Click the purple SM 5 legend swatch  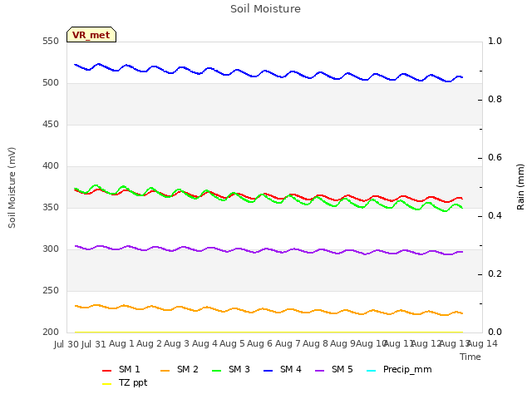[x=320, y=371]
